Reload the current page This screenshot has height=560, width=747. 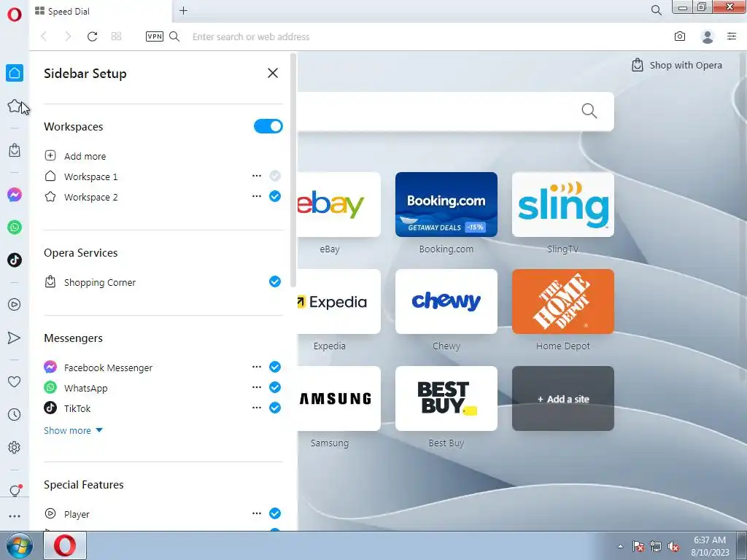[x=92, y=36]
